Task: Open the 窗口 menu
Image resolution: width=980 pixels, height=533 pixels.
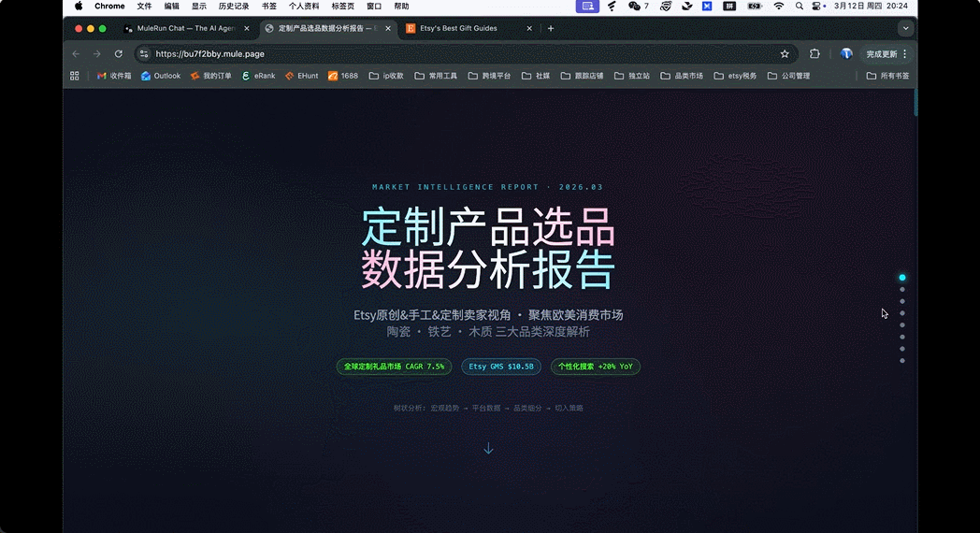Action: point(374,7)
